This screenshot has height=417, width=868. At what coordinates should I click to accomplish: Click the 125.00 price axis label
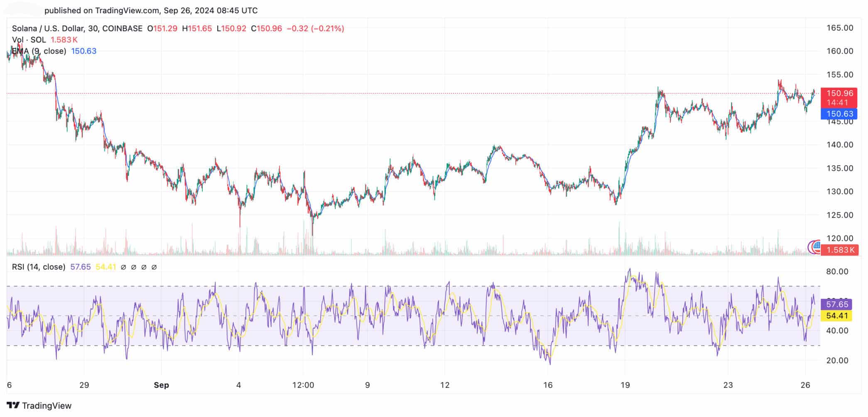coord(840,215)
